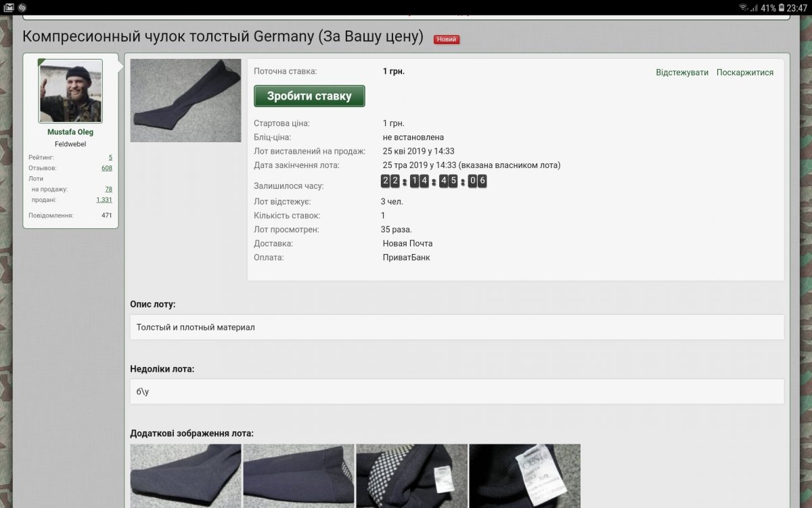Open fourth additional image showing label tag

tap(524, 476)
